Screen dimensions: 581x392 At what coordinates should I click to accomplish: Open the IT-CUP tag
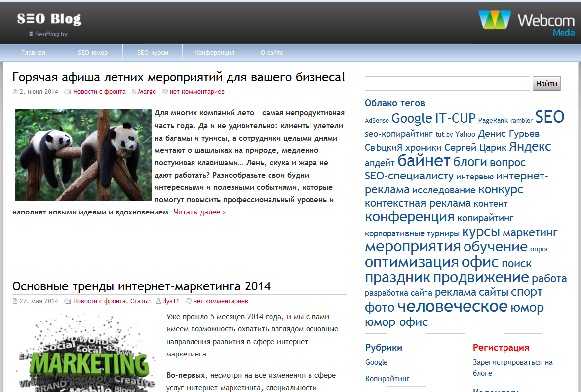pyautogui.click(x=455, y=118)
